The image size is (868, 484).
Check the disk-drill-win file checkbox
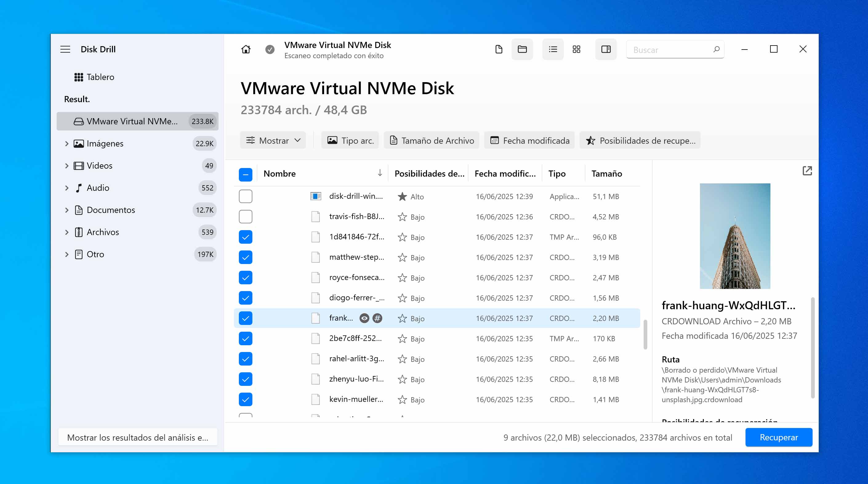coord(245,196)
